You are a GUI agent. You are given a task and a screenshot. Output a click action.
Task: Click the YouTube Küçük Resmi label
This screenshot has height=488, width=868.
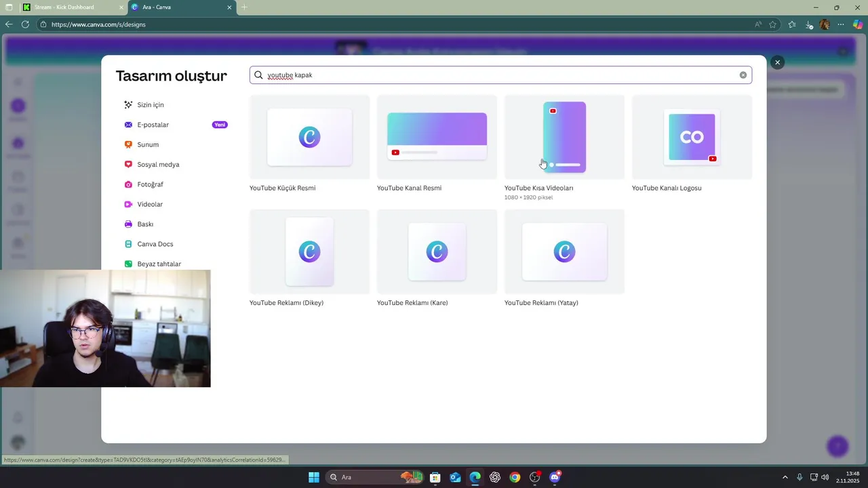[282, 188]
